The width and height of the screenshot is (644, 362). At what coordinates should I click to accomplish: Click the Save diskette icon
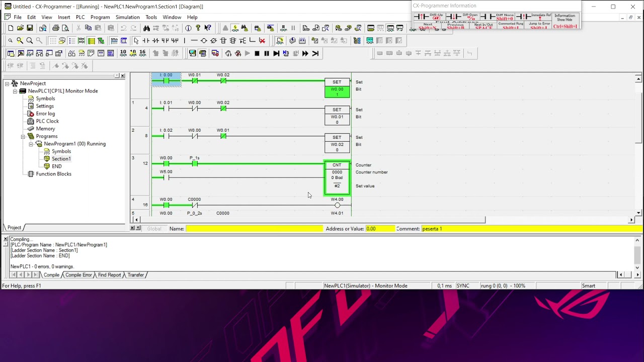coord(30,28)
